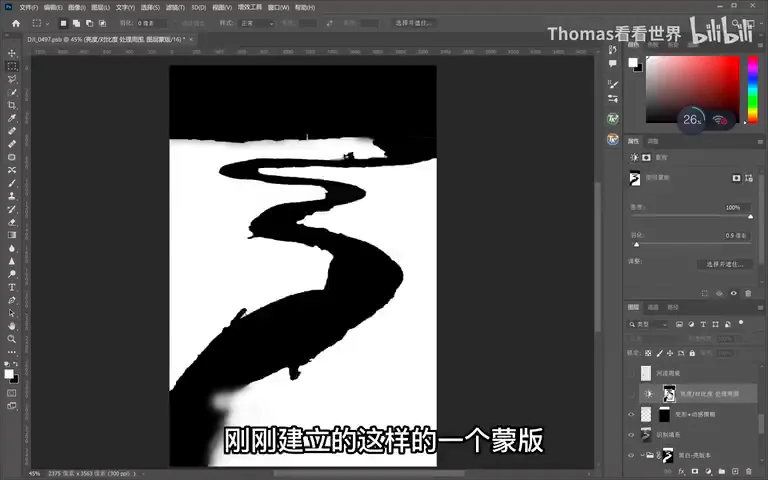Open the Layer (L) menu
The image size is (768, 480).
coord(100,7)
